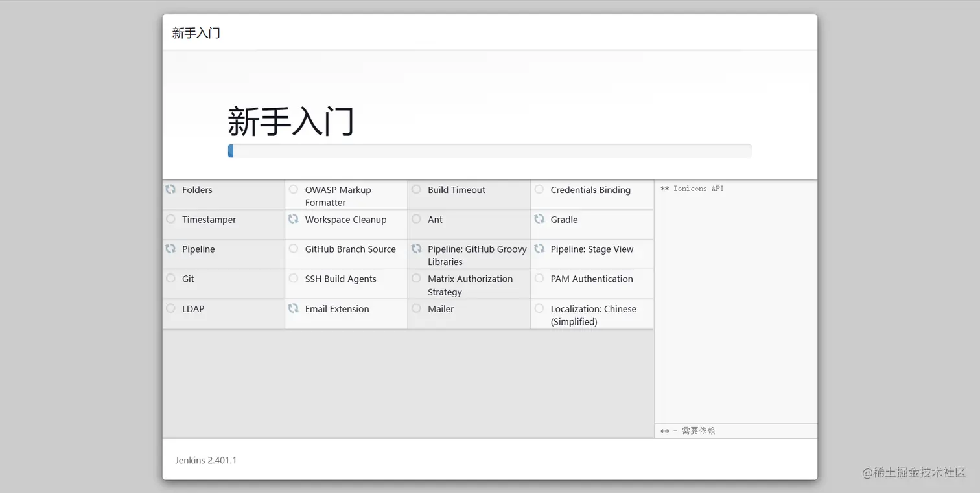Click the pending circle icon beside GitHub Branch Source

point(294,248)
